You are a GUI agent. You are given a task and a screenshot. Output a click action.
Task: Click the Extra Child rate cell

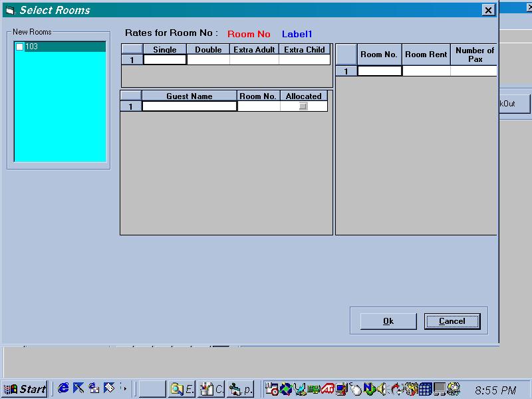(x=305, y=60)
